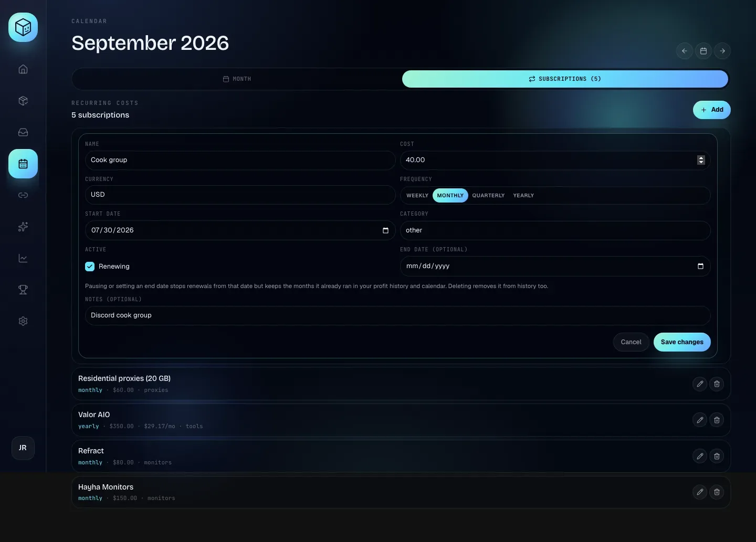Select Monthly frequency
Screen dimensions: 756x542
click(450, 196)
